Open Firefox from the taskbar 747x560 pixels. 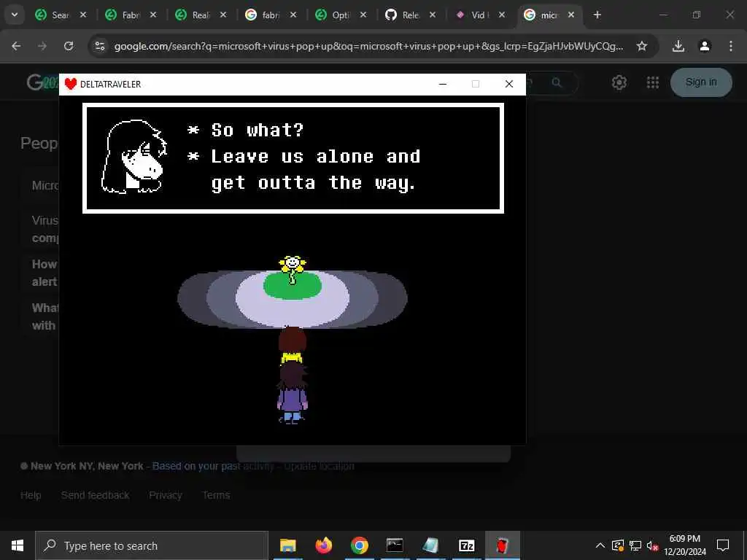click(324, 545)
